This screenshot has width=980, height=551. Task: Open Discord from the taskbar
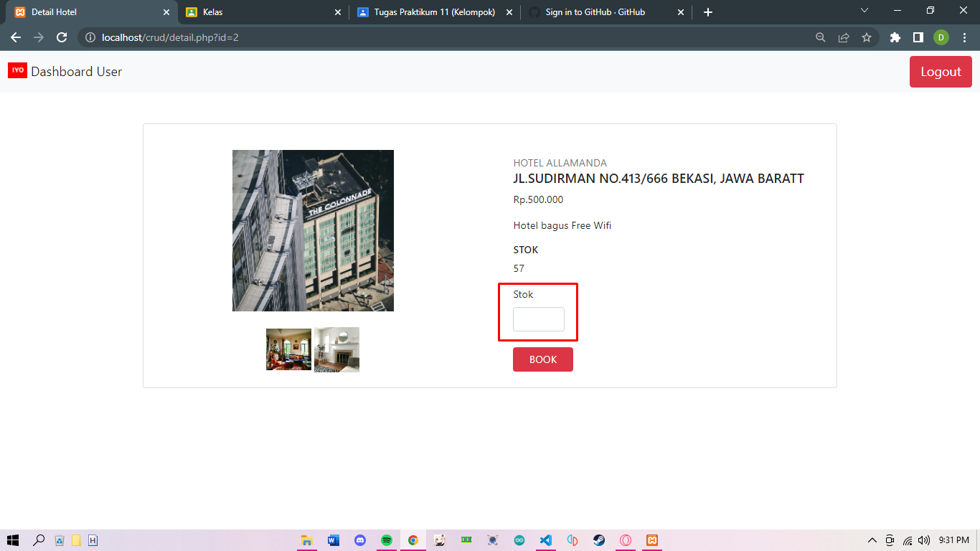[x=359, y=540]
